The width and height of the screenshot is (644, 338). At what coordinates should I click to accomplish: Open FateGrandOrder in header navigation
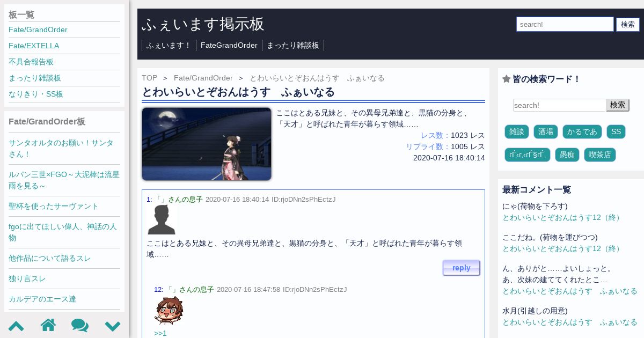point(229,45)
